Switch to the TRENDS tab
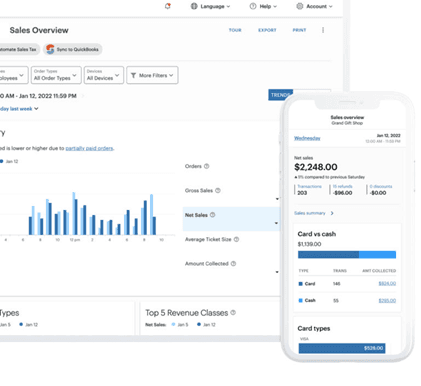Screen dimensions: 421x386 tap(280, 95)
